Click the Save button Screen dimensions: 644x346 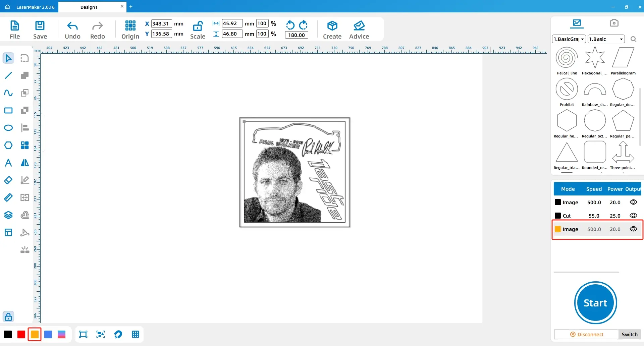click(40, 30)
